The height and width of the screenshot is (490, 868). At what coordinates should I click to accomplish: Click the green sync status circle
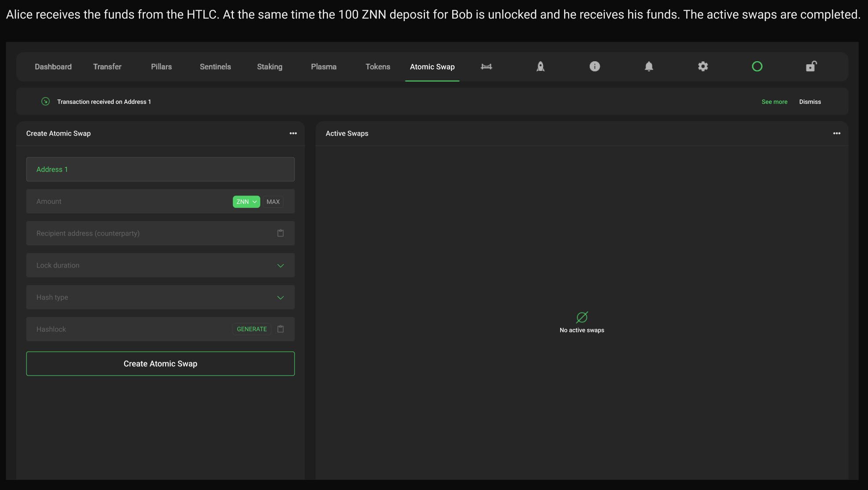click(x=757, y=66)
